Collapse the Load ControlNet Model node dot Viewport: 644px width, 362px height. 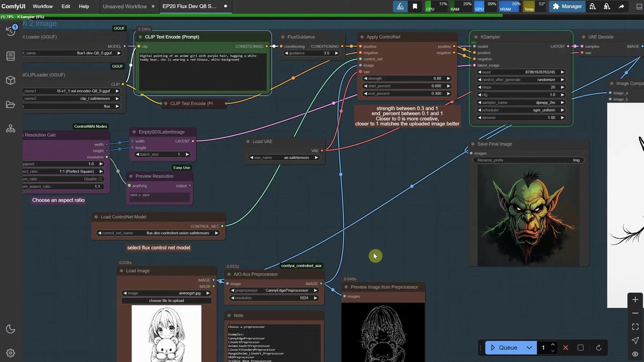96,217
